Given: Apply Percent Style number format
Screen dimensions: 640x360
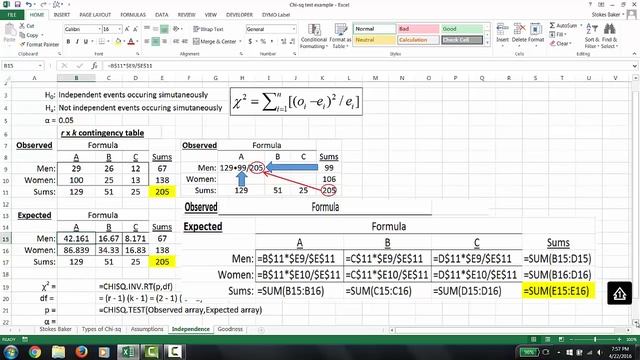Looking at the screenshot, I should [x=263, y=41].
